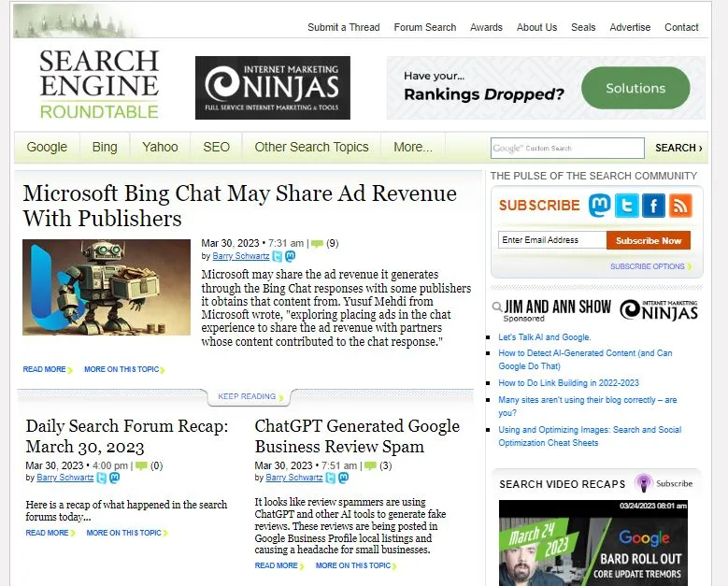Focus the Google Custom Search field

click(567, 148)
